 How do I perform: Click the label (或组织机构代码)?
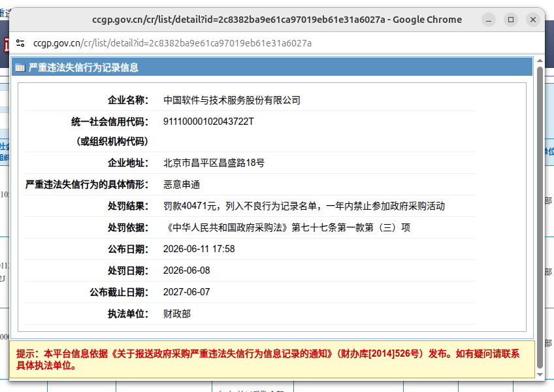[112, 141]
